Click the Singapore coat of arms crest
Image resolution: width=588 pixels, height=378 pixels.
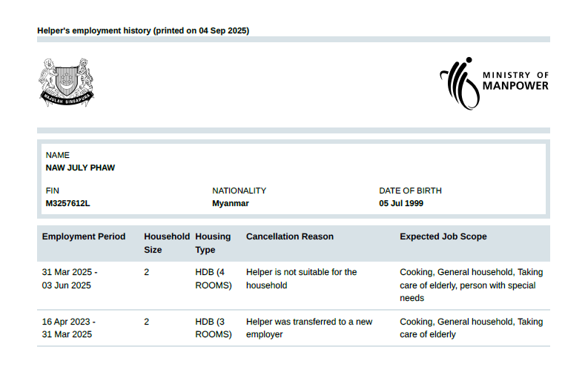pyautogui.click(x=67, y=82)
